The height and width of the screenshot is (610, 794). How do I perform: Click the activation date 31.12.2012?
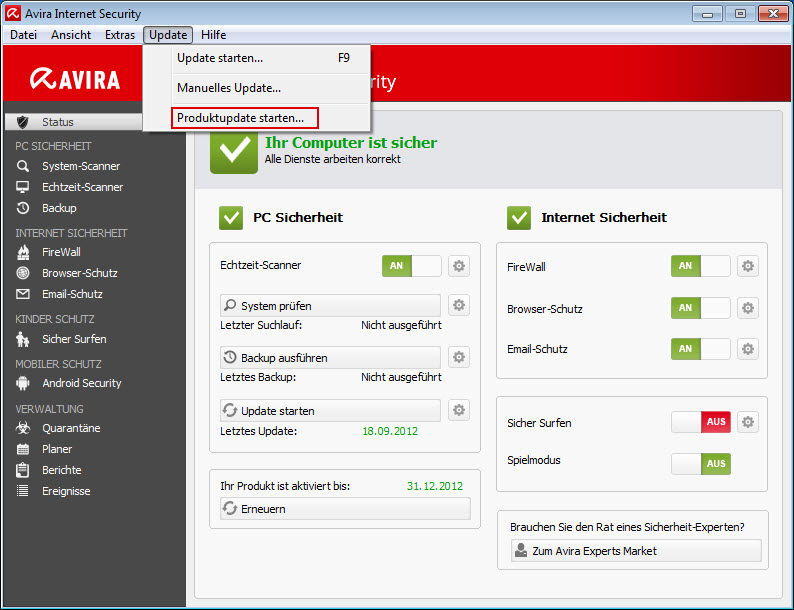point(435,486)
